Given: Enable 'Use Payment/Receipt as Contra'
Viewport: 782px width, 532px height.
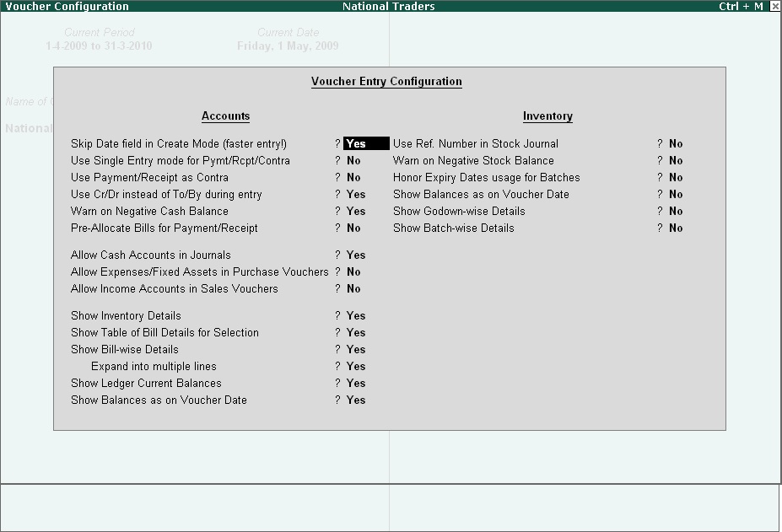Looking at the screenshot, I should tap(353, 177).
